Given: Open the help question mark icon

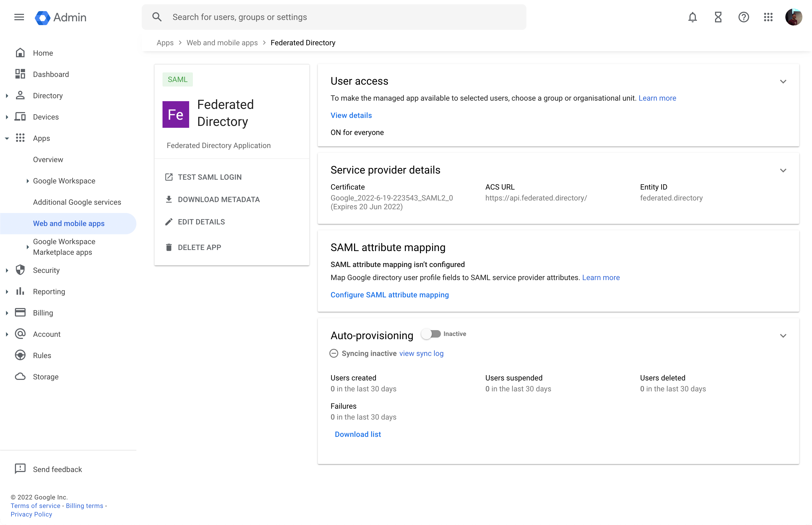Looking at the screenshot, I should (744, 17).
